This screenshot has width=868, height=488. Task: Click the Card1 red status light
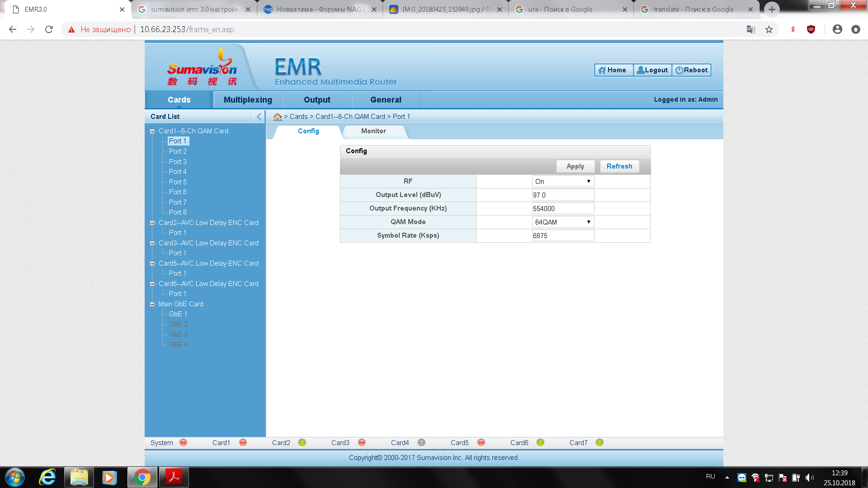pos(243,443)
